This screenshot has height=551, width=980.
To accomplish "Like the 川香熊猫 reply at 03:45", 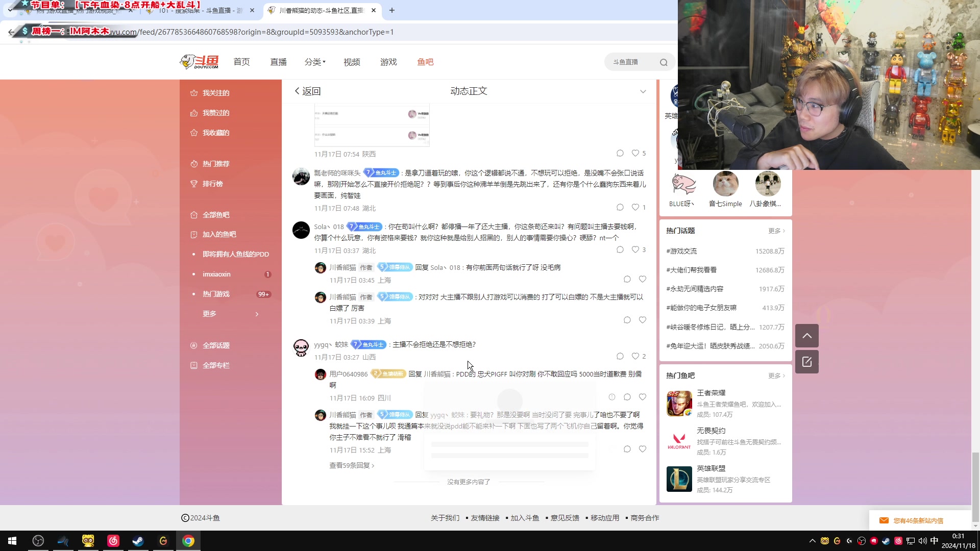I will click(643, 279).
